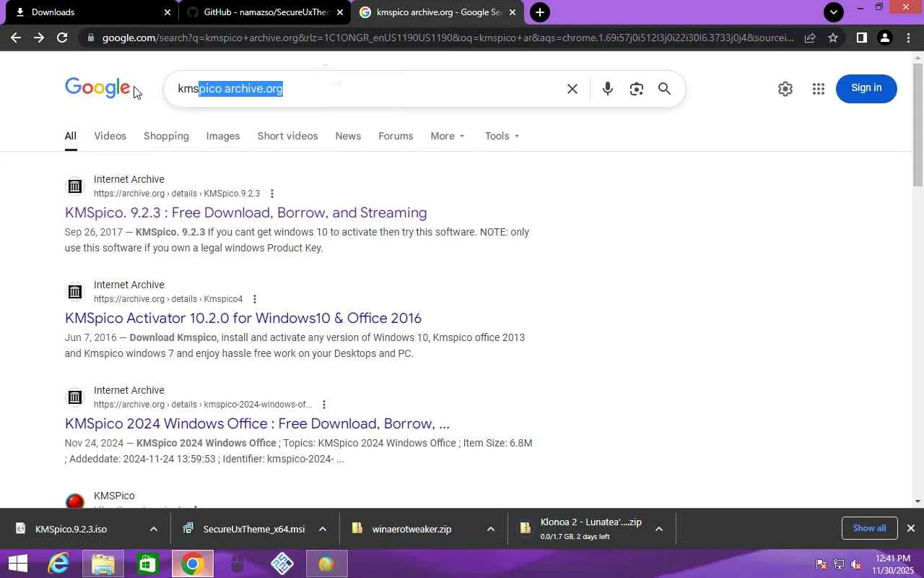The width and height of the screenshot is (924, 578).
Task: Switch to Images search results
Action: tap(223, 136)
